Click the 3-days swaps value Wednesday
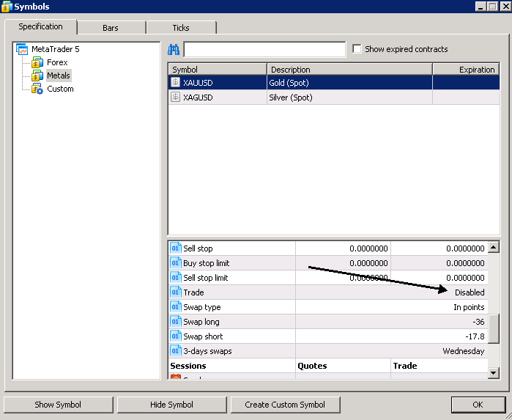This screenshot has width=512, height=420. click(464, 351)
